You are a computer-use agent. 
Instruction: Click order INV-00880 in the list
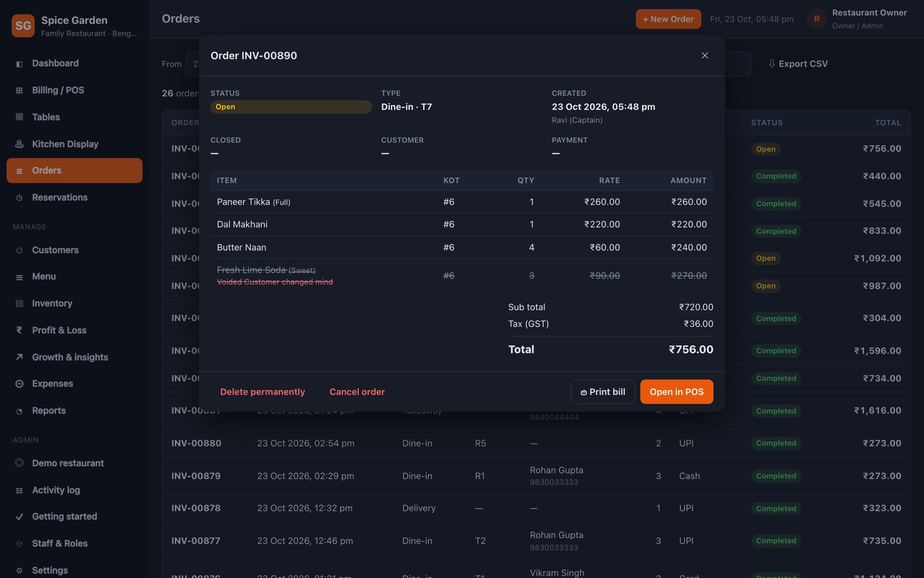196,443
